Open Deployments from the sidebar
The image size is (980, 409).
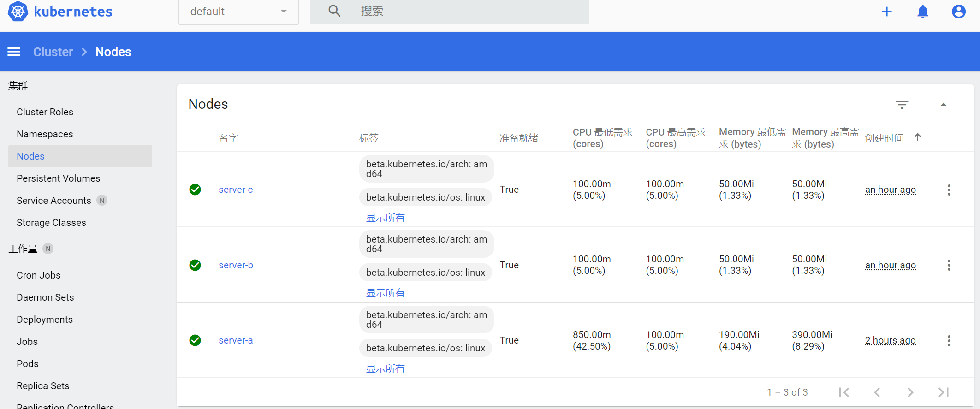(45, 320)
